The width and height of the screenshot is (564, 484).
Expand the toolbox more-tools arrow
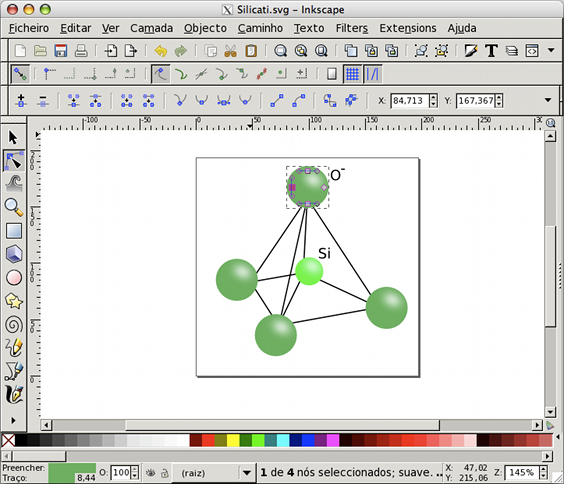pyautogui.click(x=13, y=420)
